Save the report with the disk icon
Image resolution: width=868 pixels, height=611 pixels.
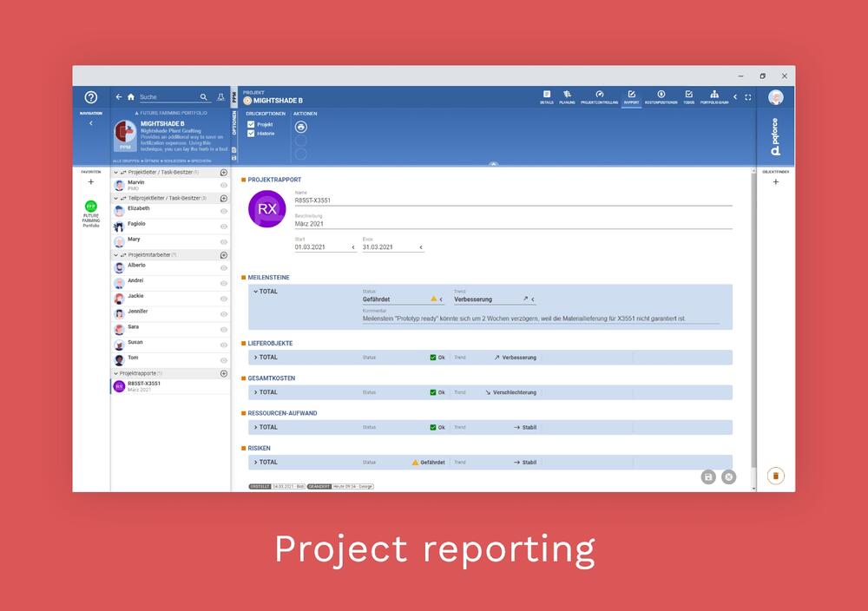click(708, 476)
